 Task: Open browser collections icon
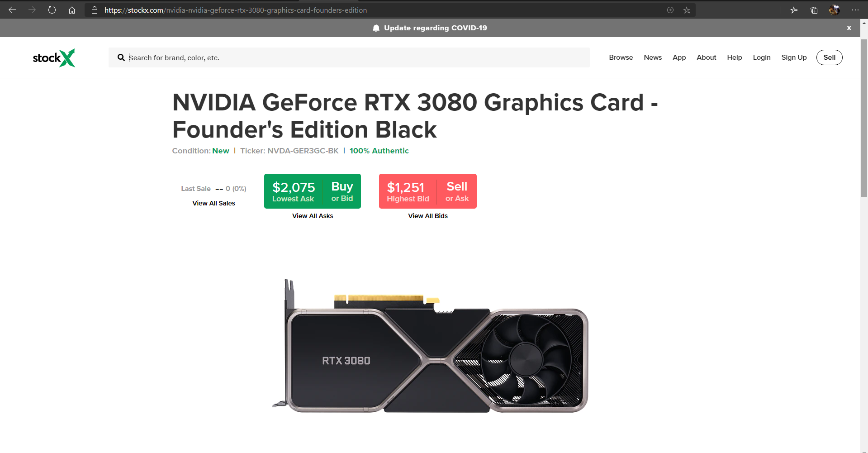point(814,10)
